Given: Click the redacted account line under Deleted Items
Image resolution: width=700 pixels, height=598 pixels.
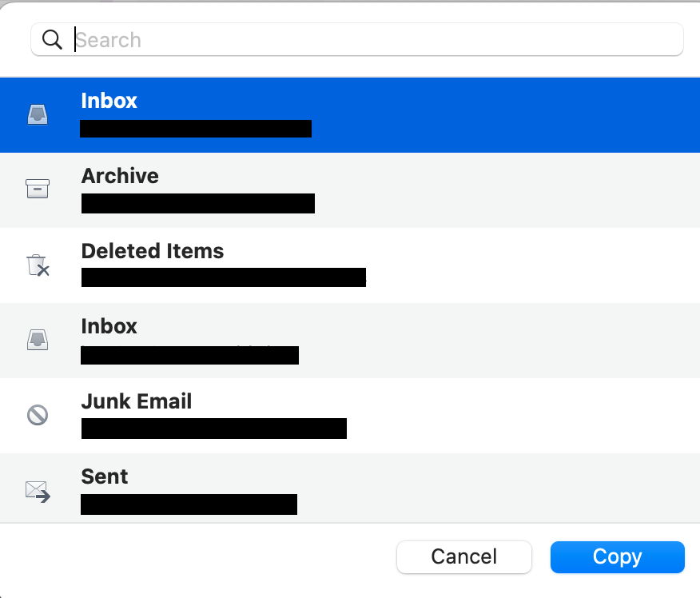Looking at the screenshot, I should 224,277.
